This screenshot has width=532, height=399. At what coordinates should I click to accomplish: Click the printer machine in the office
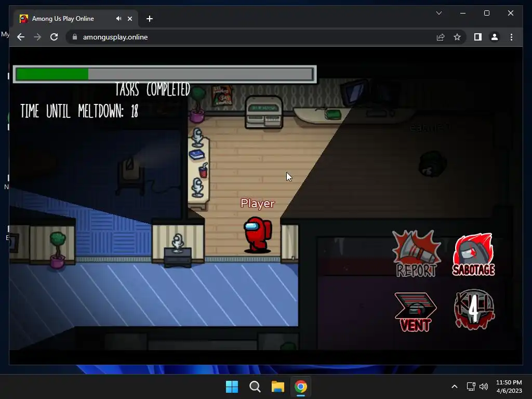click(x=264, y=112)
